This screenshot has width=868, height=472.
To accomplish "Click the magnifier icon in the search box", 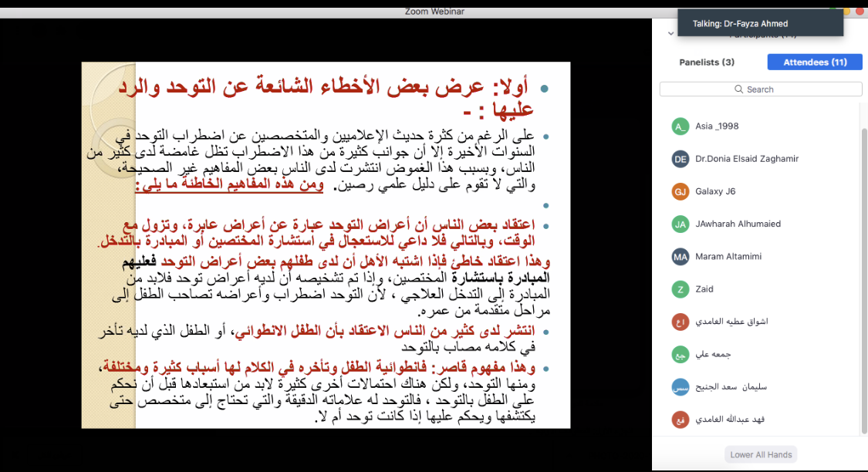I will (x=739, y=89).
